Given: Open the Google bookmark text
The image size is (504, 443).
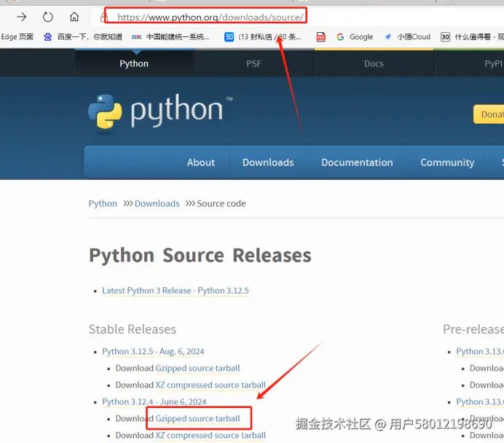Looking at the screenshot, I should [361, 37].
